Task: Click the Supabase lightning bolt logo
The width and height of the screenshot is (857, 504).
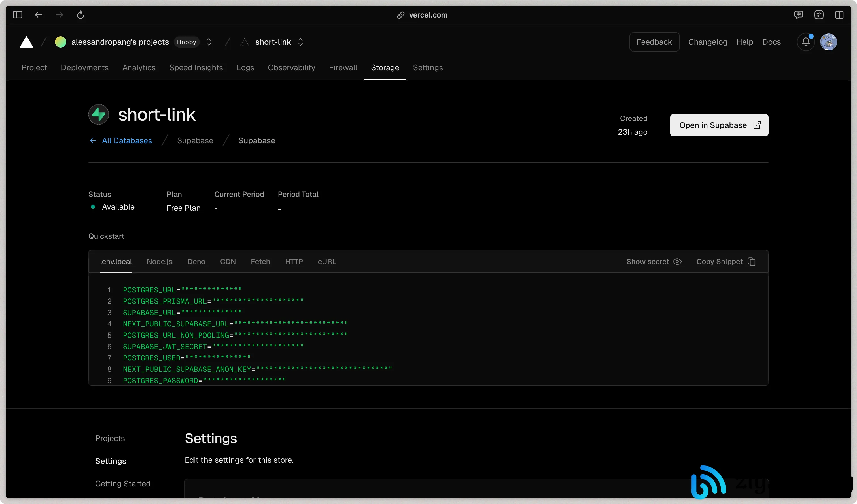Action: pyautogui.click(x=99, y=114)
